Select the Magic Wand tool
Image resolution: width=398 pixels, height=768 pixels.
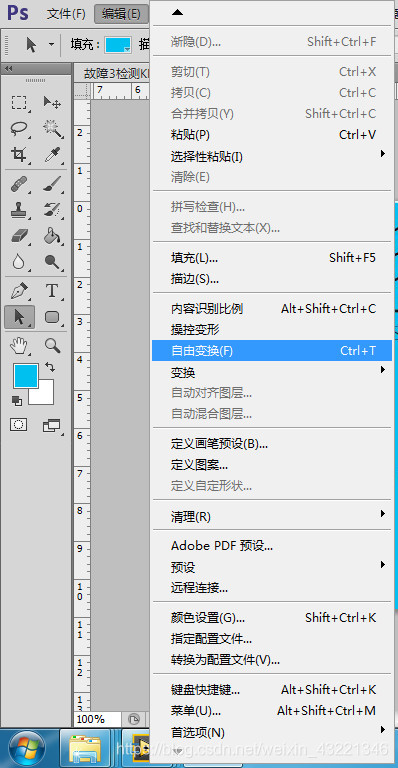pyautogui.click(x=51, y=129)
